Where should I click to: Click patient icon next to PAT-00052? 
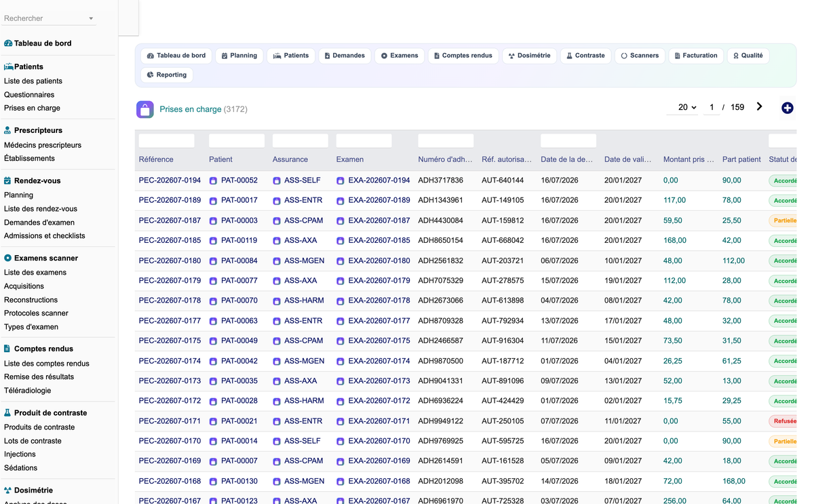tap(213, 180)
